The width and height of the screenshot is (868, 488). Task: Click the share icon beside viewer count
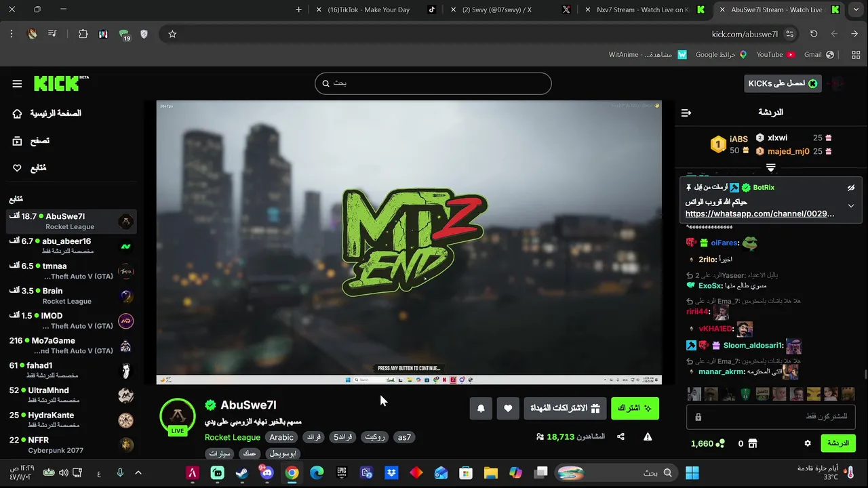[620, 437]
